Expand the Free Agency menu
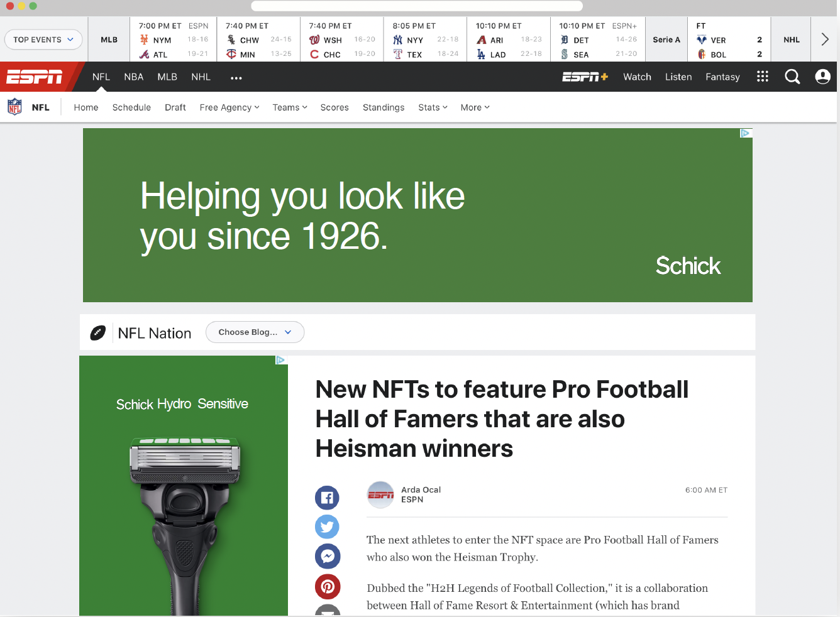840x617 pixels. pyautogui.click(x=229, y=107)
